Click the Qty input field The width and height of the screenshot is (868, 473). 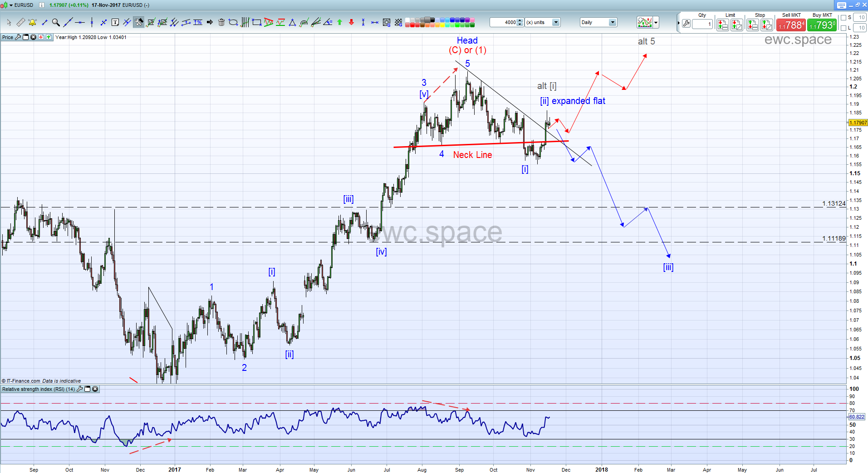(702, 24)
